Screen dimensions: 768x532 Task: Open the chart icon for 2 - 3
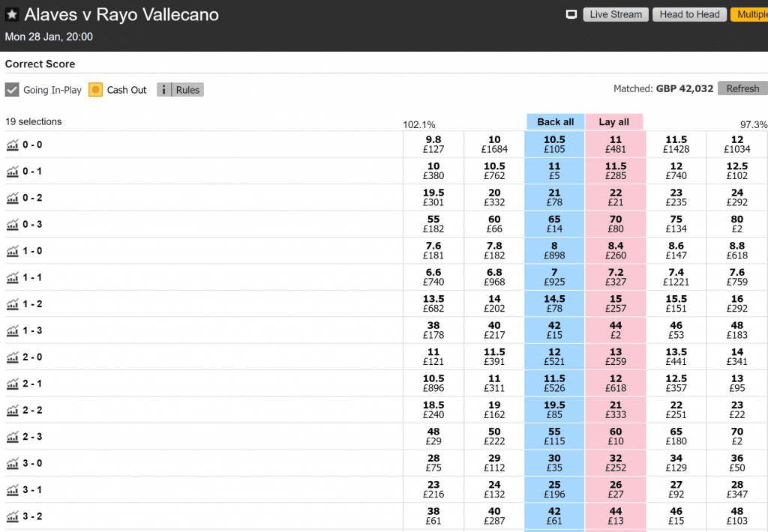[x=12, y=437]
